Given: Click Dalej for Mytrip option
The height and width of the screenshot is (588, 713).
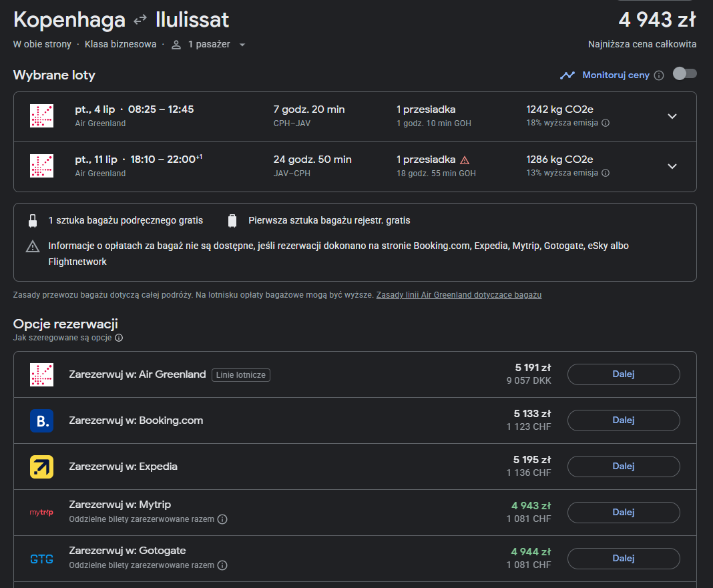Looking at the screenshot, I should tap(624, 512).
